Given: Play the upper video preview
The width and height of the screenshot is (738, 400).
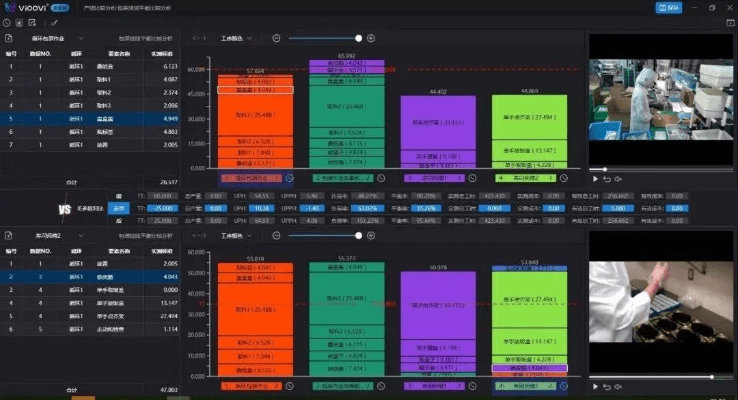Looking at the screenshot, I should pyautogui.click(x=594, y=178).
